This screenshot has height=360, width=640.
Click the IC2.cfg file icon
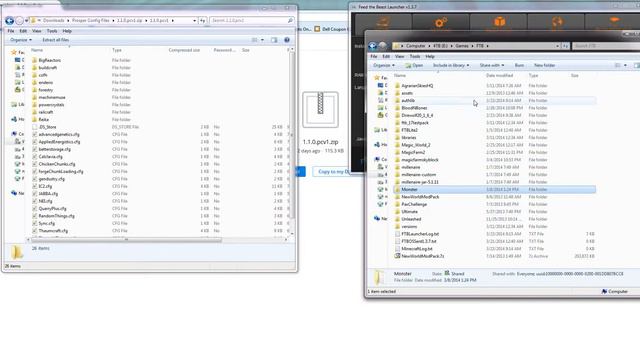(x=34, y=186)
